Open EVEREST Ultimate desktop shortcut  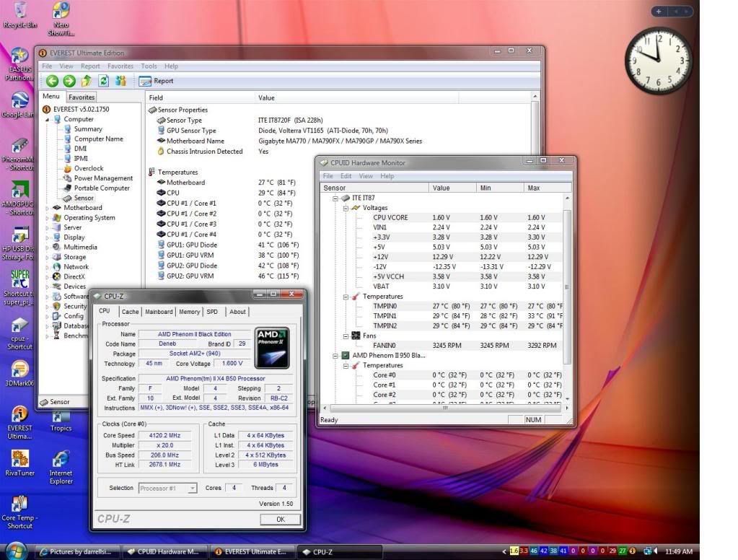(x=19, y=423)
